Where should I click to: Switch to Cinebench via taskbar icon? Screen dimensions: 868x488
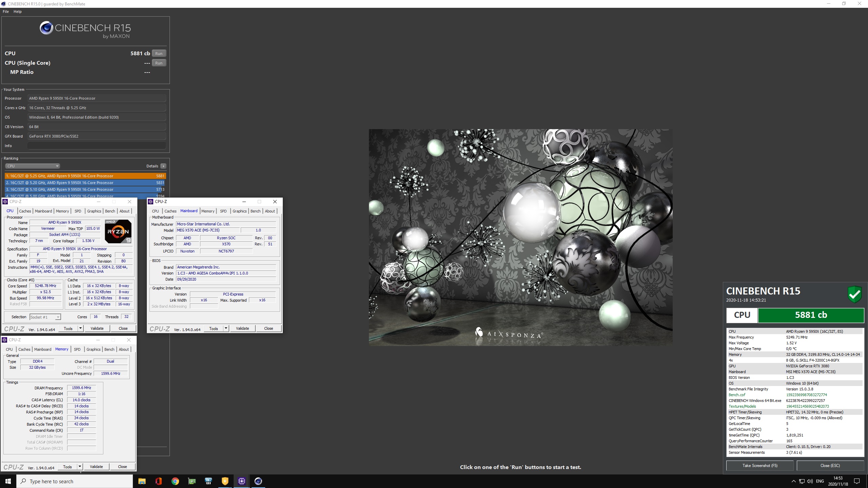pos(258,481)
